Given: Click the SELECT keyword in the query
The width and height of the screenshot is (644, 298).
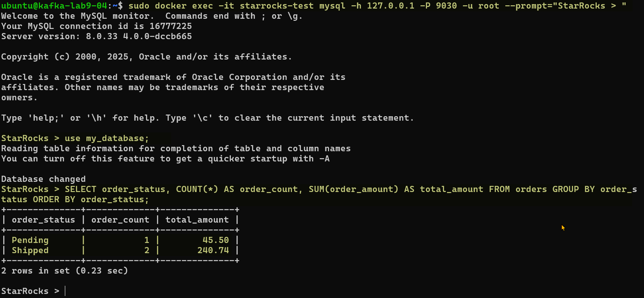Looking at the screenshot, I should pyautogui.click(x=80, y=189).
